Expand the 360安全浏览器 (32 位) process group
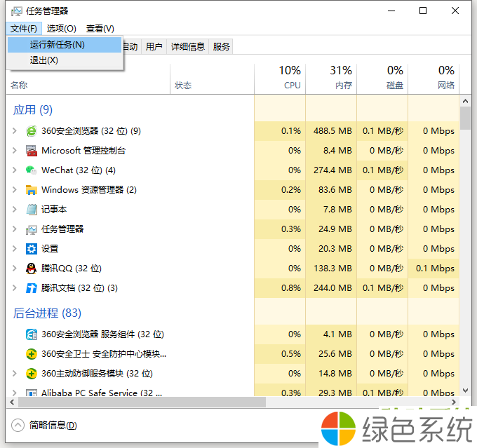Image resolution: width=477 pixels, height=448 pixels. click(x=14, y=131)
